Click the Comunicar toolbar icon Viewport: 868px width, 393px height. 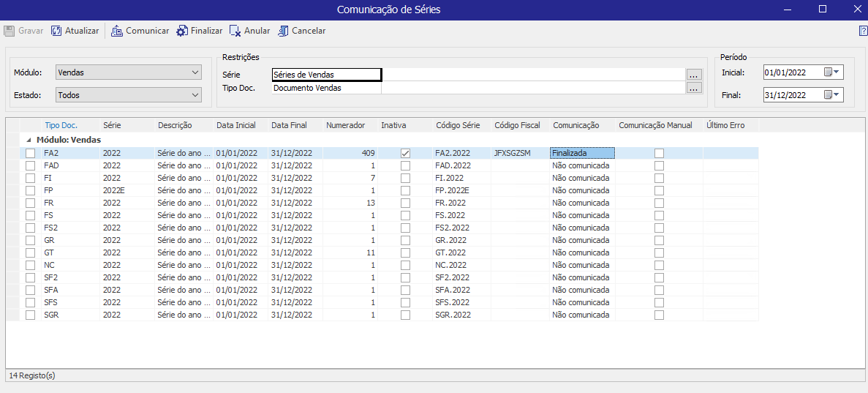[x=116, y=31]
